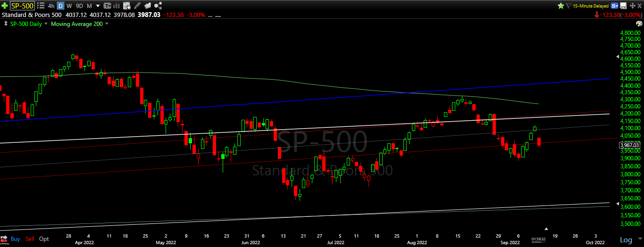
Task: Click the green plus add-symbol icon
Action: 5,6
